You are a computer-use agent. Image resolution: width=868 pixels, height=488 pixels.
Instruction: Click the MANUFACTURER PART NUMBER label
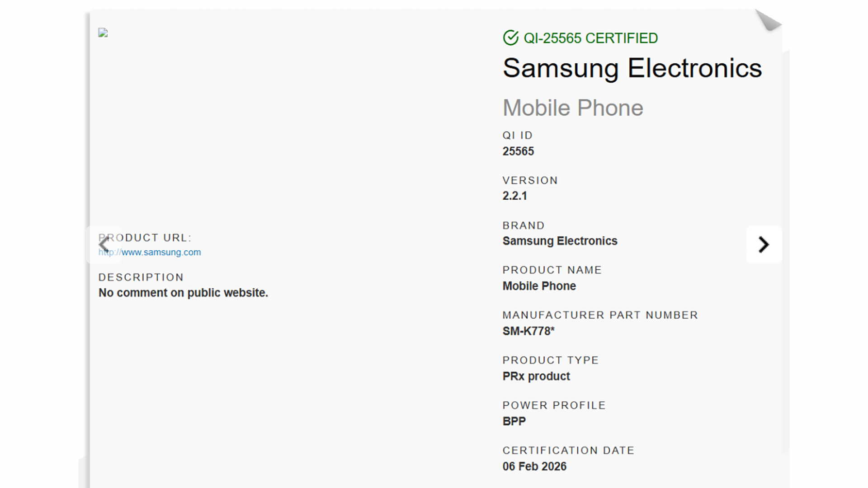click(x=600, y=315)
